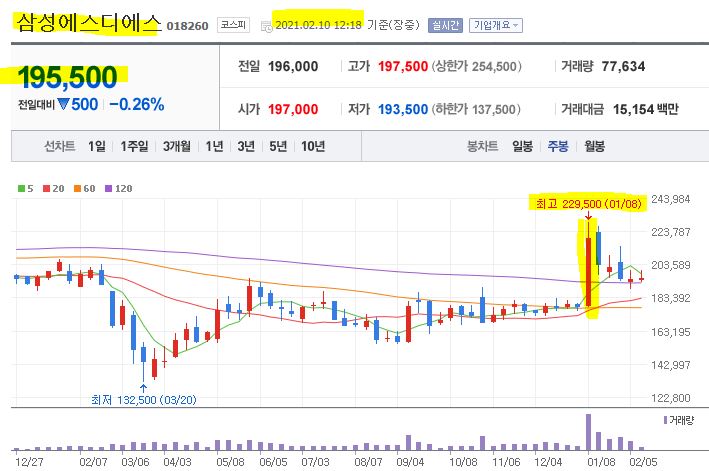This screenshot has width=709, height=471.
Task: Click the 거래량 legend below the chart
Action: click(678, 420)
